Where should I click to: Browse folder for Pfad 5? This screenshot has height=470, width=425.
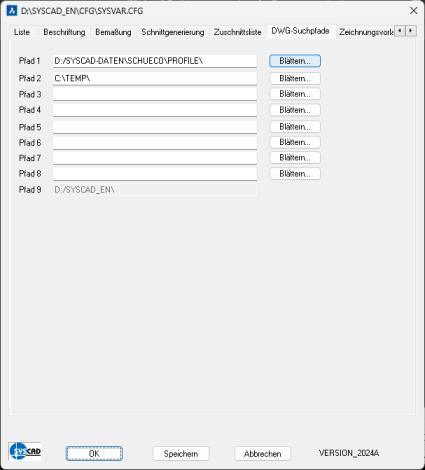(295, 127)
